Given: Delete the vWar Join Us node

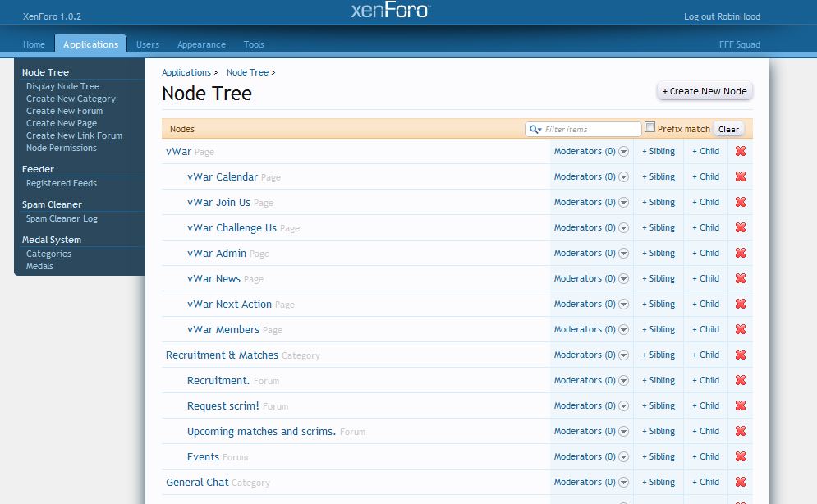Looking at the screenshot, I should tap(741, 202).
